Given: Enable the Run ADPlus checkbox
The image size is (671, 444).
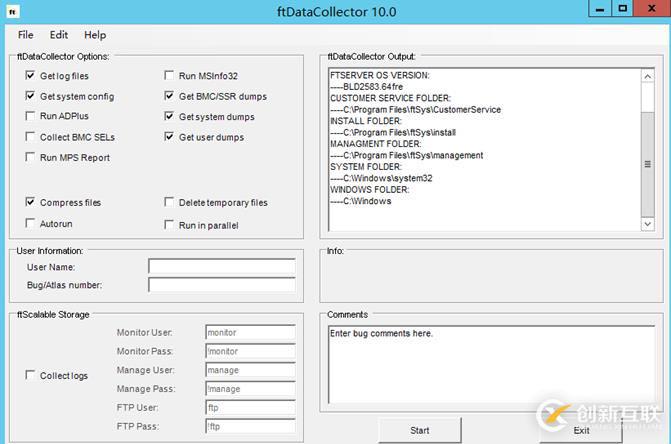Looking at the screenshot, I should pyautogui.click(x=30, y=117).
